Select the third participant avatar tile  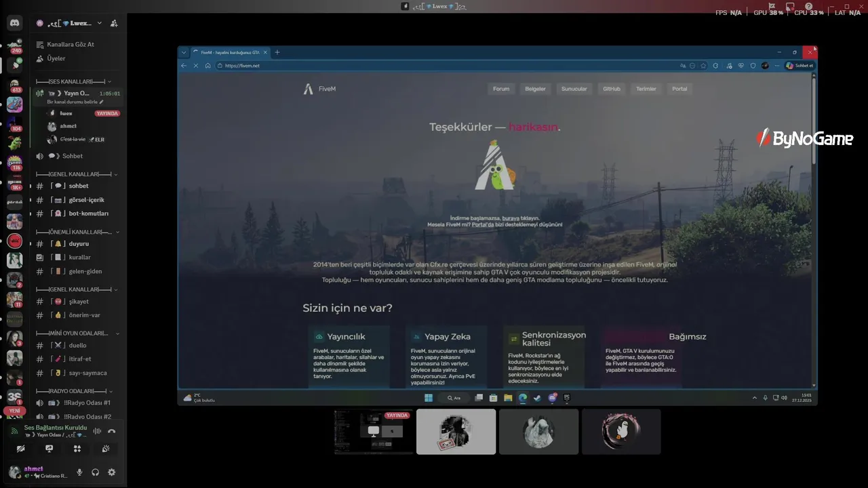pyautogui.click(x=539, y=432)
